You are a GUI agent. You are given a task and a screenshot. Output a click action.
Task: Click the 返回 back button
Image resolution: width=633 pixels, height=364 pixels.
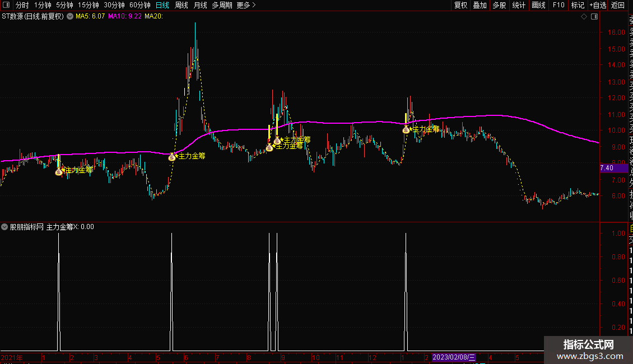pyautogui.click(x=618, y=5)
